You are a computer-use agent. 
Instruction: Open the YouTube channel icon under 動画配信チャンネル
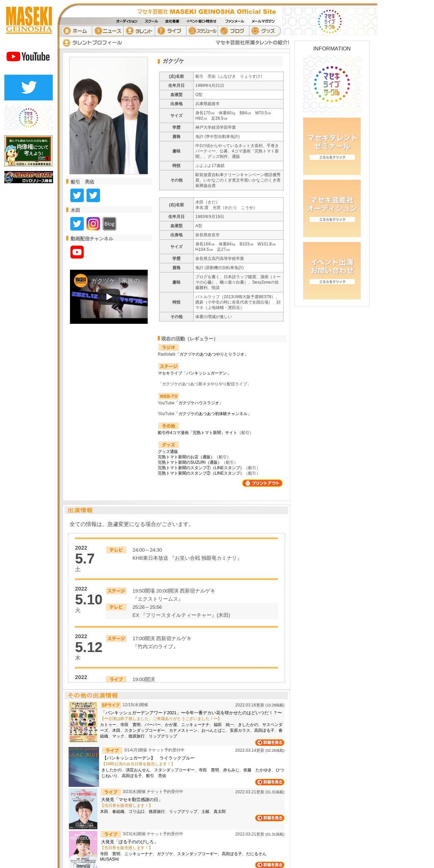77,252
